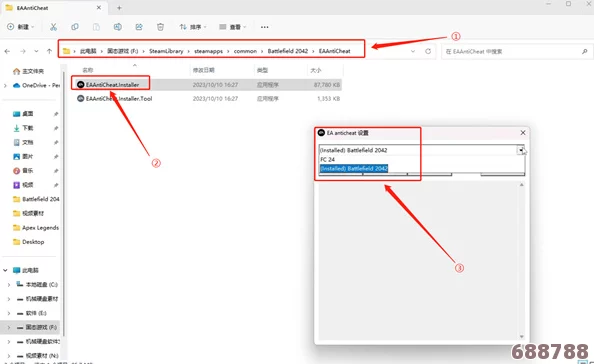This screenshot has height=364, width=594.
Task: Open Downloads (下载) quick access item
Action: click(x=23, y=128)
